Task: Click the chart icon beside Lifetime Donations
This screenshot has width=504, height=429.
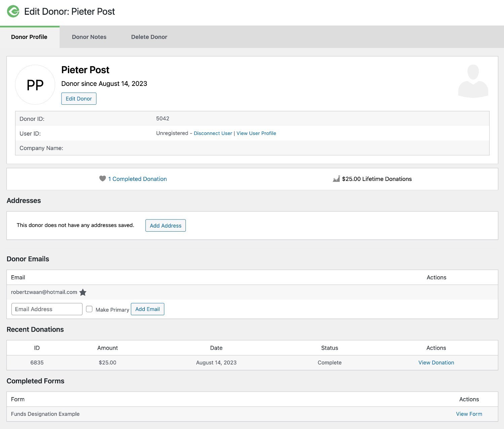Action: 336,179
